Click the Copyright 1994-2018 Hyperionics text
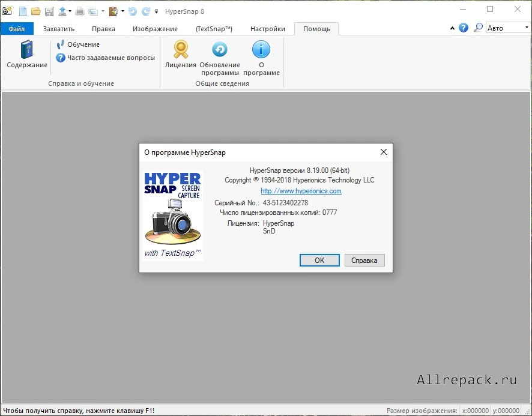Viewport: 532px width, 416px height. pyautogui.click(x=300, y=180)
